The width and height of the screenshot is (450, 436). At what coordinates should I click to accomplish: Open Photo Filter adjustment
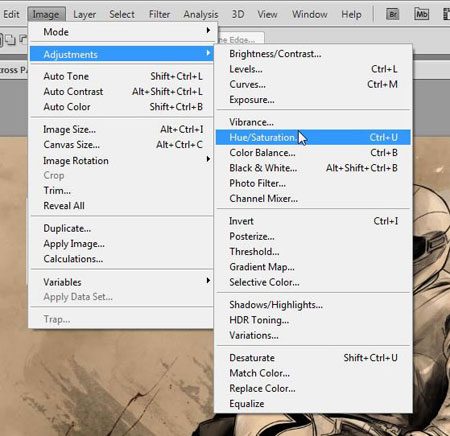(313, 183)
